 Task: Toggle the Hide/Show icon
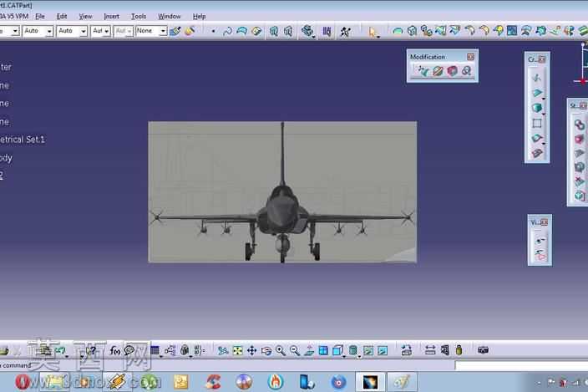click(368, 350)
